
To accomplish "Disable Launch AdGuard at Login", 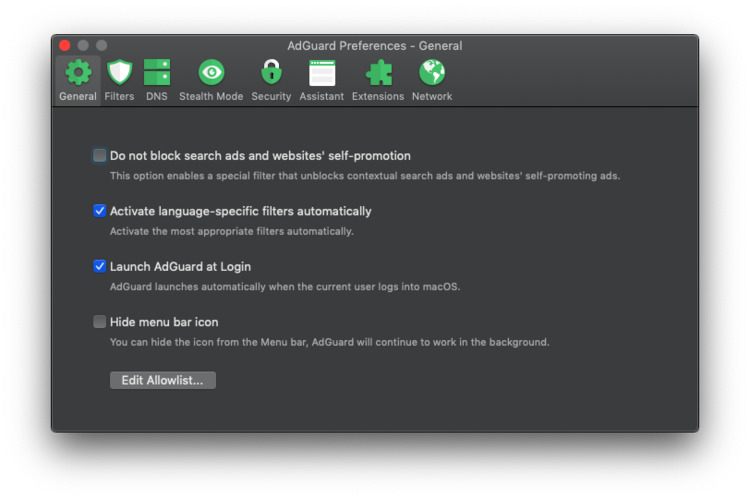I will click(99, 267).
